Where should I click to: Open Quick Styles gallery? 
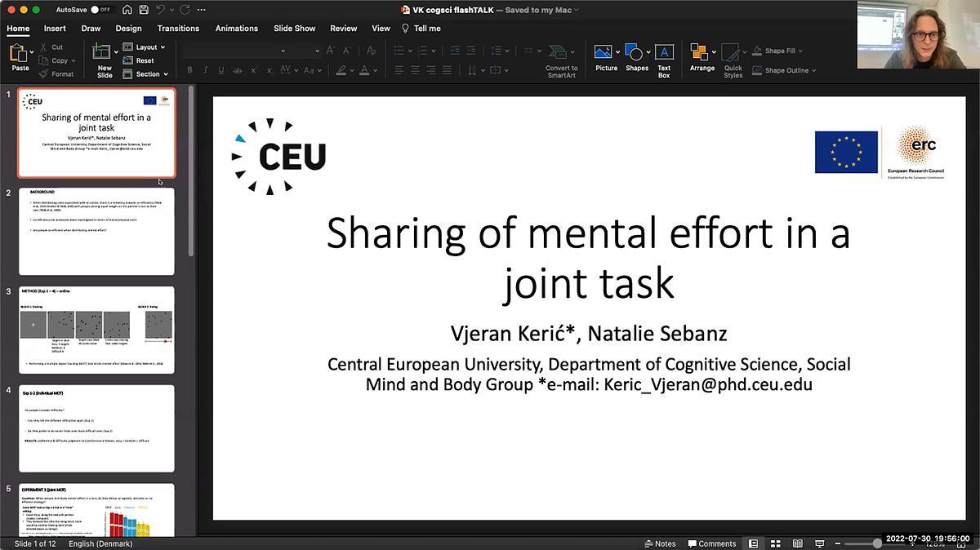click(x=733, y=61)
